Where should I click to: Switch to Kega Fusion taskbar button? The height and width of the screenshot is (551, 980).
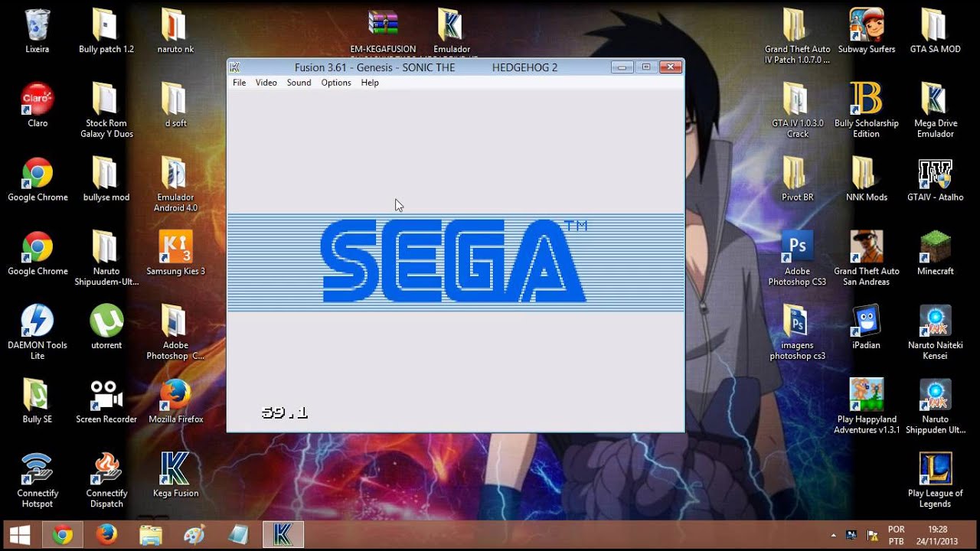[283, 535]
